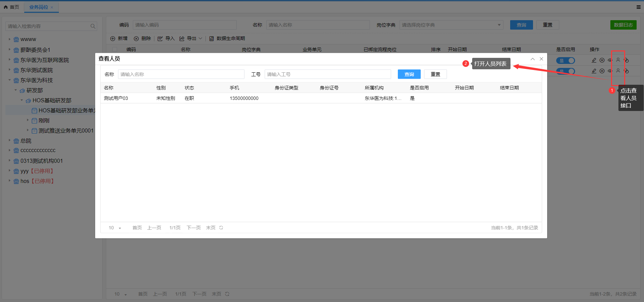This screenshot has height=302, width=644.
Task: Toggle the 是否启用 switch in second row
Action: click(566, 71)
